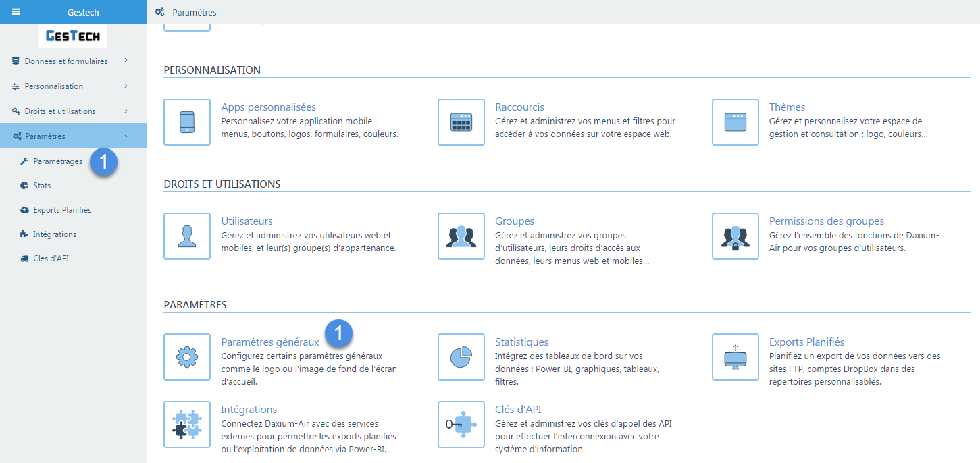The height and width of the screenshot is (463, 980).
Task: Click the sliders icon beside Personnalisation
Action: [x=16, y=86]
